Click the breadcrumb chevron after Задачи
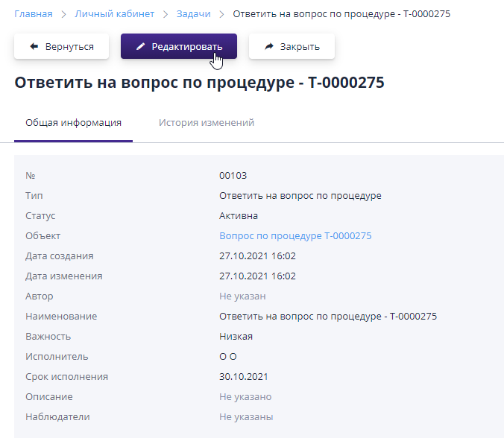Viewport: 504px width, 438px height. [222, 14]
